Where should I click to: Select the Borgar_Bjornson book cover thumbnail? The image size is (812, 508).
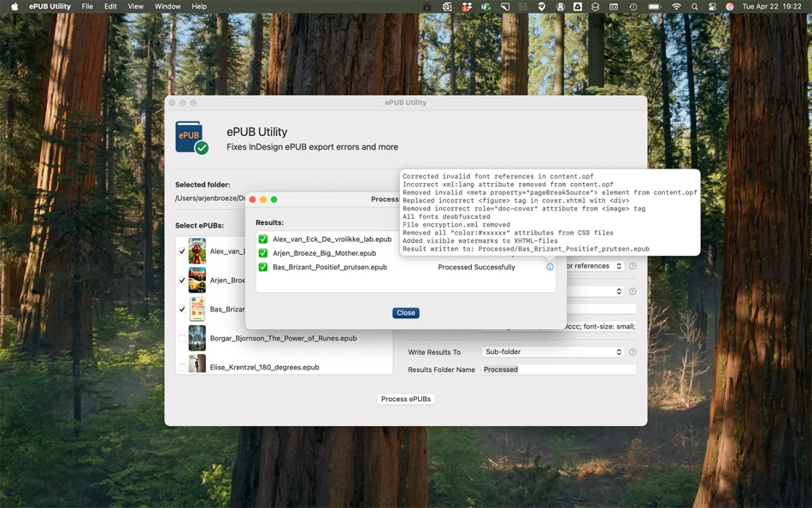[197, 339]
